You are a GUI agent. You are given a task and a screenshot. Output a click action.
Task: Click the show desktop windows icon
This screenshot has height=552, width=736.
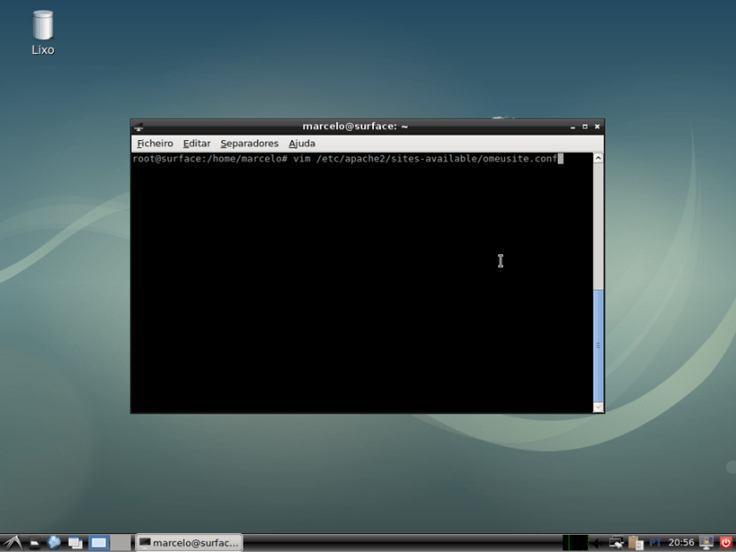click(x=75, y=543)
